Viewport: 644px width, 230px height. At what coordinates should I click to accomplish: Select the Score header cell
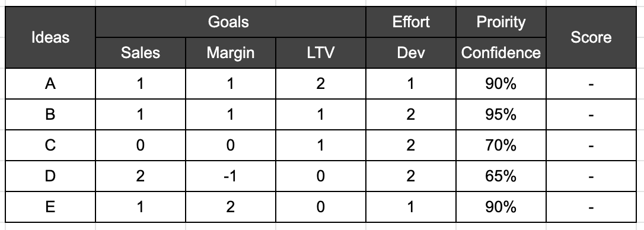click(x=591, y=37)
